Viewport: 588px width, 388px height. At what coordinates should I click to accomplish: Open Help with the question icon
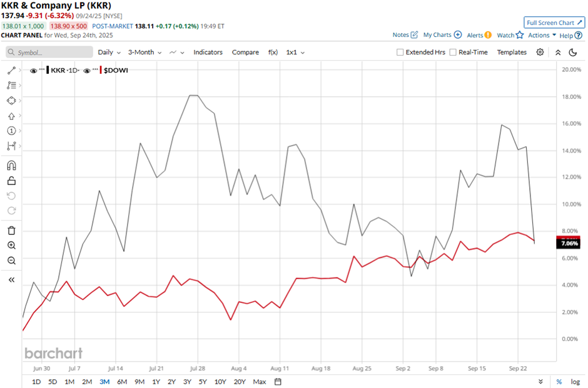tap(579, 35)
